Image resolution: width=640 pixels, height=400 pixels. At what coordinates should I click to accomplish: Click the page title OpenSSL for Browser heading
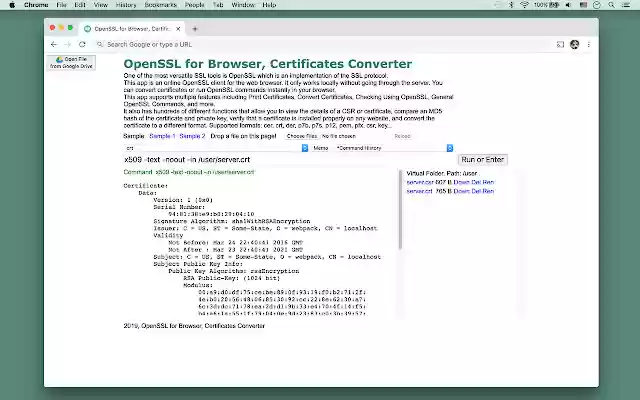click(x=268, y=64)
